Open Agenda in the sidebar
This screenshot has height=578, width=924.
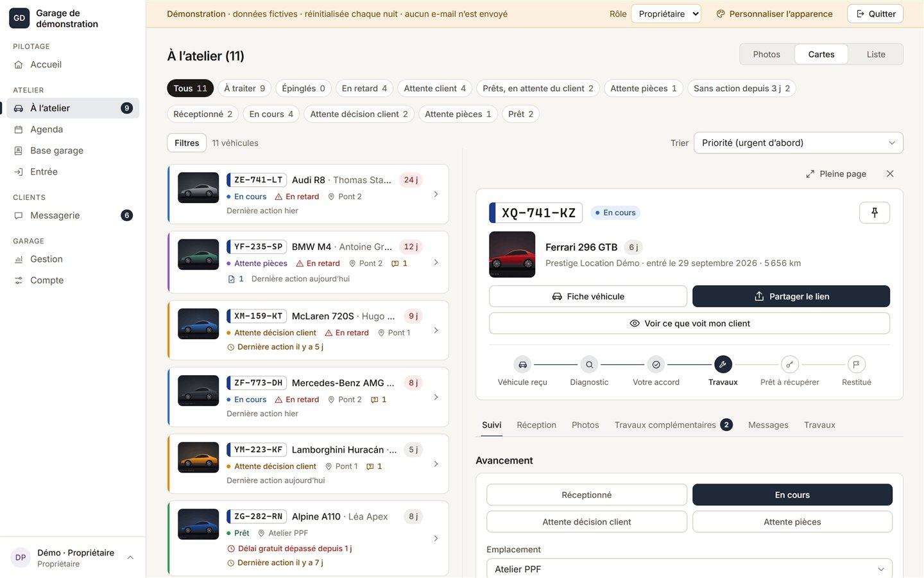click(73, 129)
